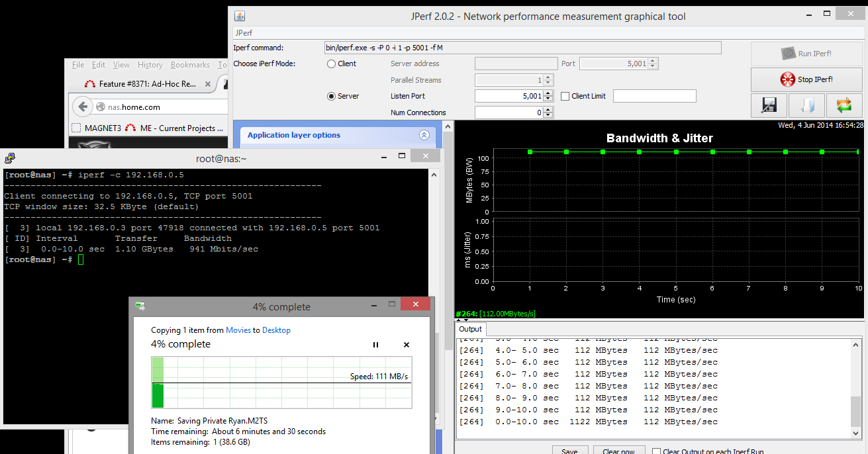Screen dimensions: 868x454
Task: Click the Save output button
Action: point(569,451)
